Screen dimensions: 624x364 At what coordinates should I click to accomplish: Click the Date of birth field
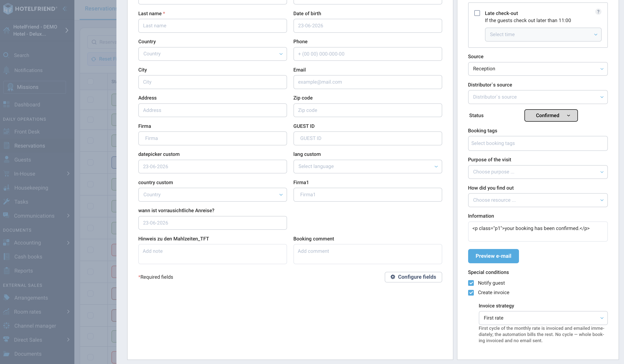pos(367,26)
